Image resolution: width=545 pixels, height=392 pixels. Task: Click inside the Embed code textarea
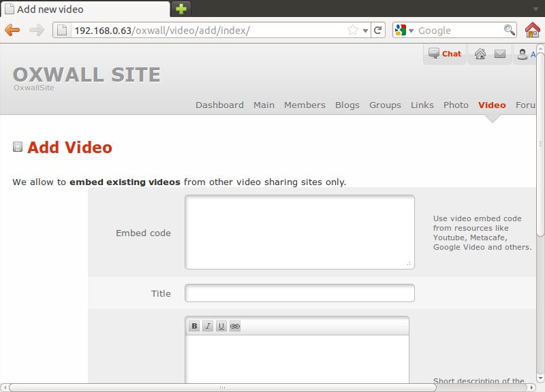coord(300,232)
